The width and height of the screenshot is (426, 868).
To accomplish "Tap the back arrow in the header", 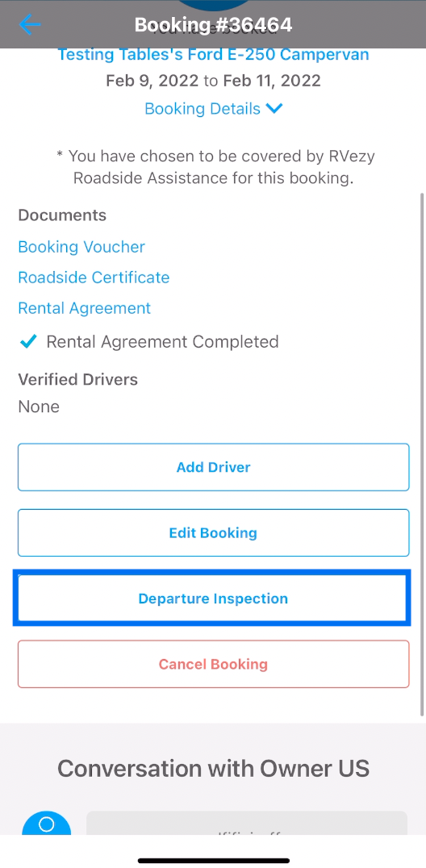I will (30, 24).
